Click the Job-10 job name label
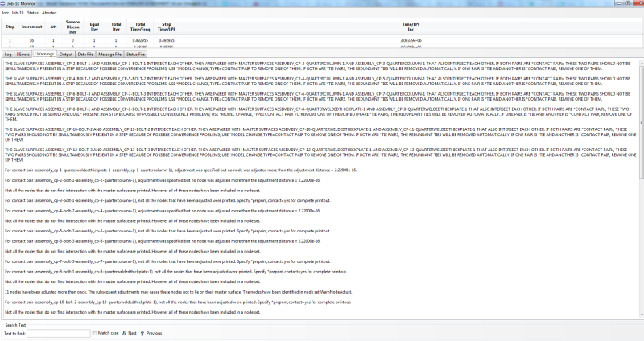 click(17, 13)
